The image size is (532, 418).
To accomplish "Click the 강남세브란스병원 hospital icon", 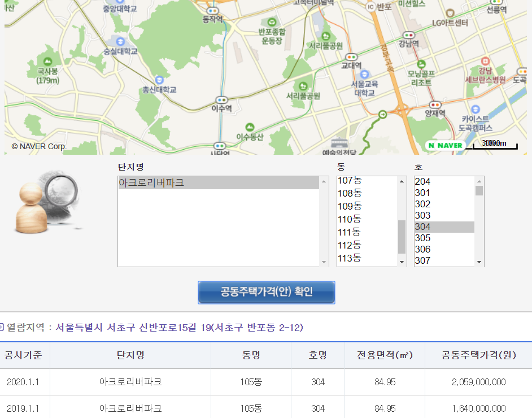I will point(485,61).
